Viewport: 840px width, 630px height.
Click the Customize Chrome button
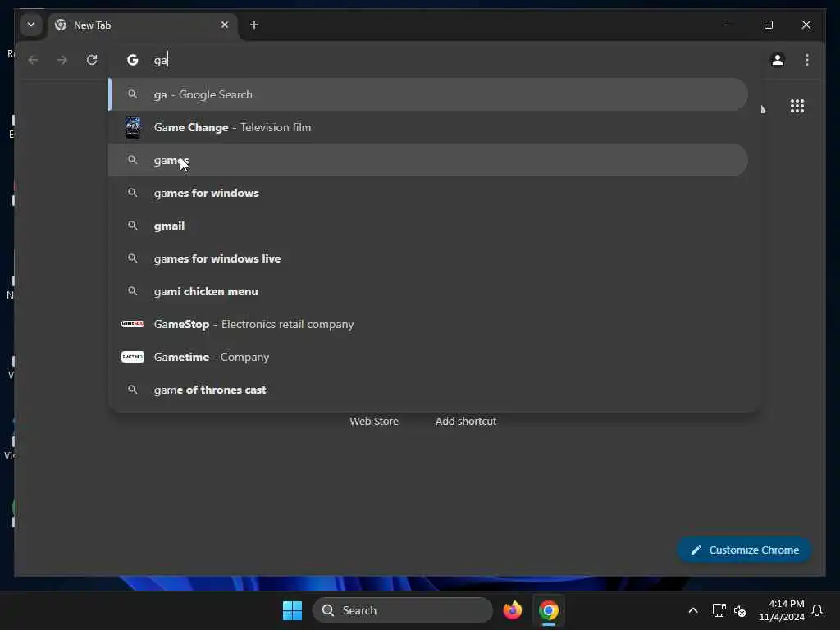click(744, 550)
